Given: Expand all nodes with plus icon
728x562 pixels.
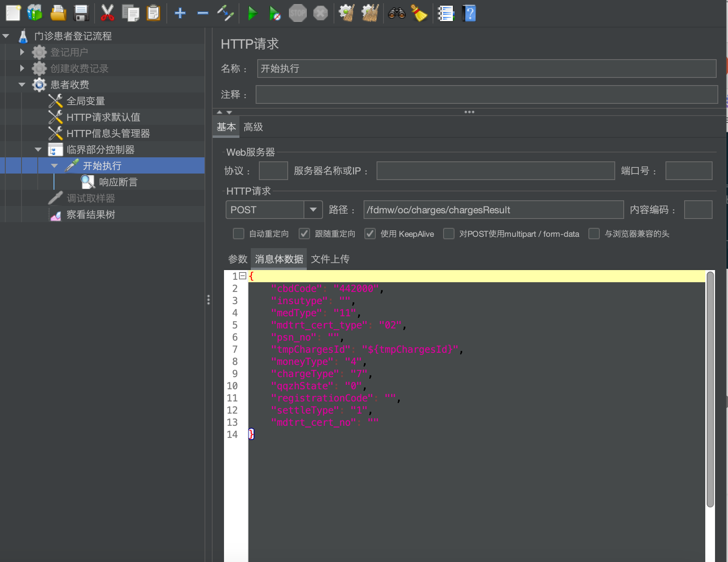Looking at the screenshot, I should tap(180, 13).
